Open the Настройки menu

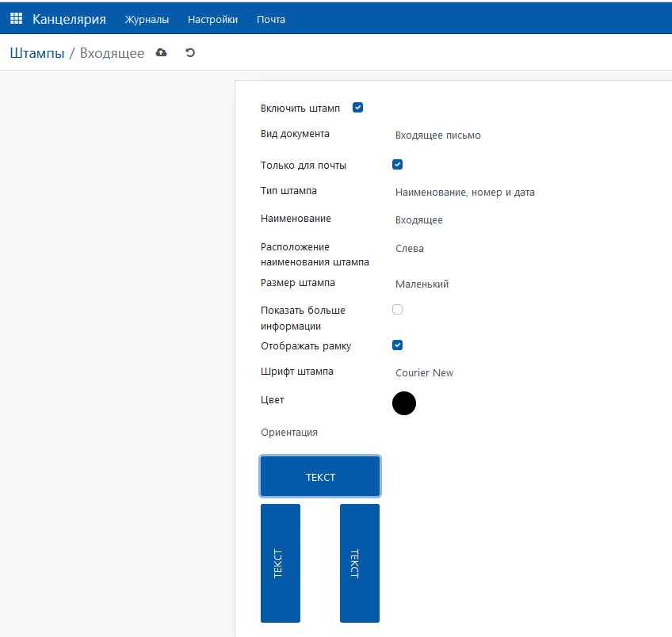pos(212,19)
